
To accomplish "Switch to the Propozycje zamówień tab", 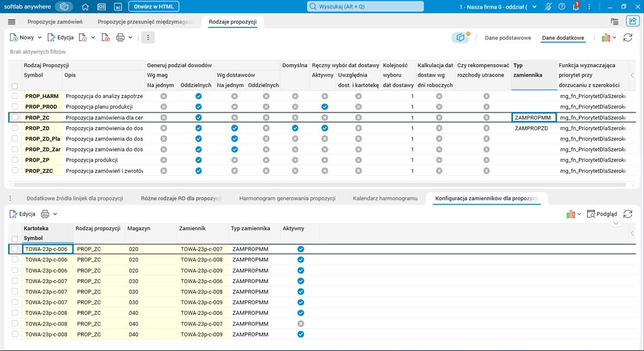I will (55, 22).
